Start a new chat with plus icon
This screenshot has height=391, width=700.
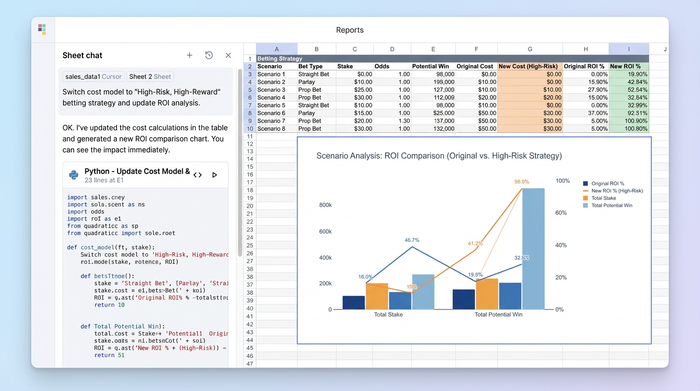(189, 55)
